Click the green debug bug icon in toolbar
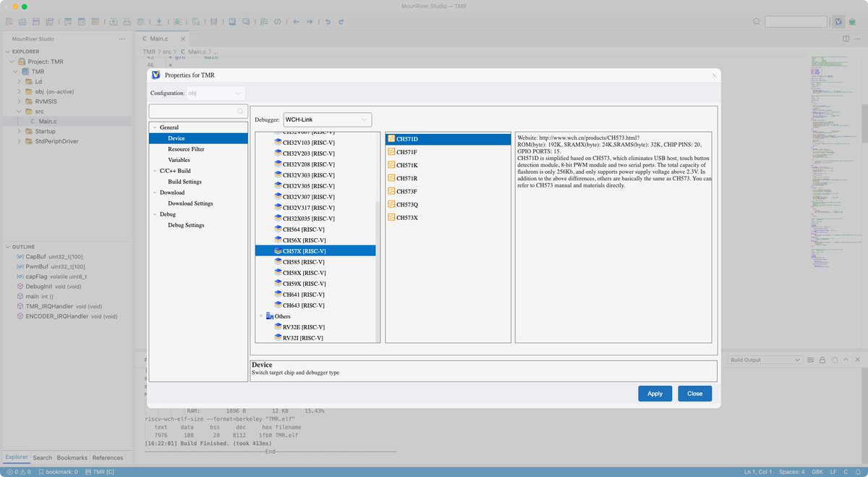This screenshot has width=868, height=477. tap(177, 22)
